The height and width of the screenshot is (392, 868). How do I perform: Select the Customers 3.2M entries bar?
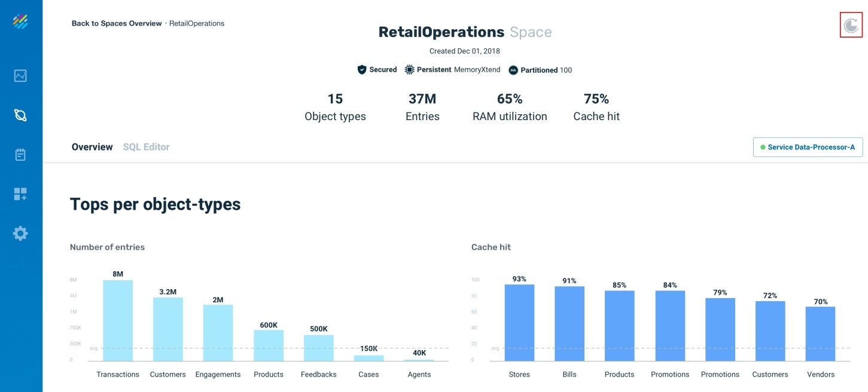click(x=167, y=329)
